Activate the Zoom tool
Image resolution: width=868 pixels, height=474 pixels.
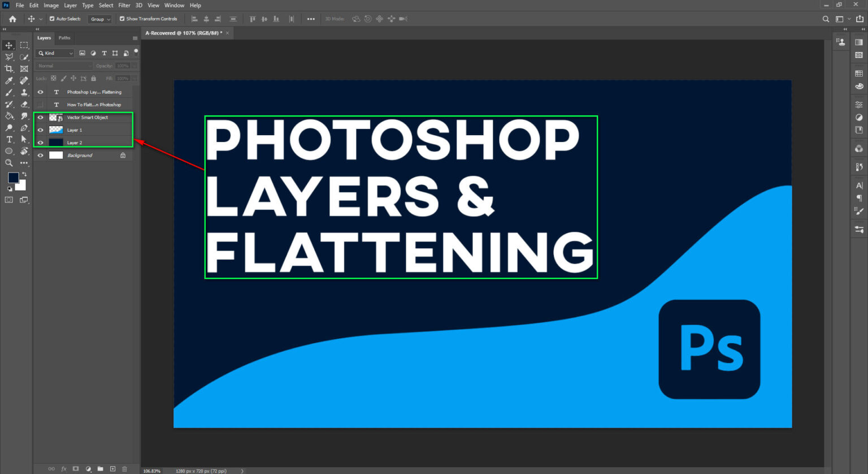tap(8, 162)
